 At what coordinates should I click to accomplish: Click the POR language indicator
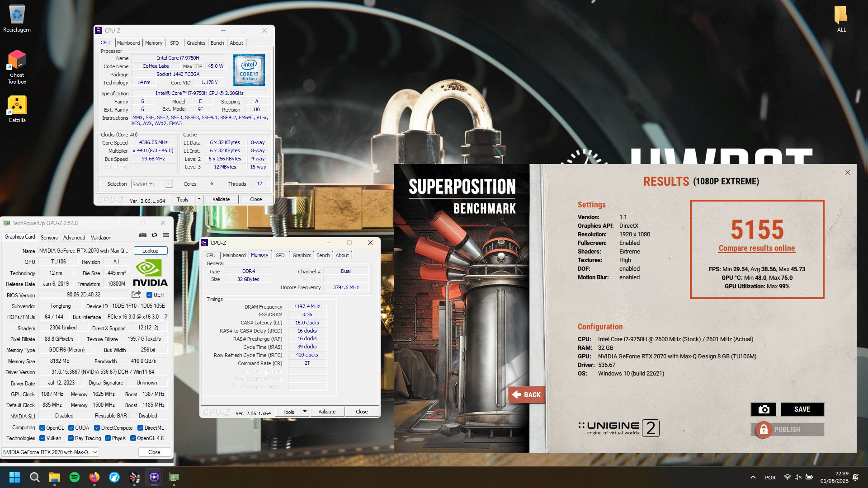pos(770,477)
